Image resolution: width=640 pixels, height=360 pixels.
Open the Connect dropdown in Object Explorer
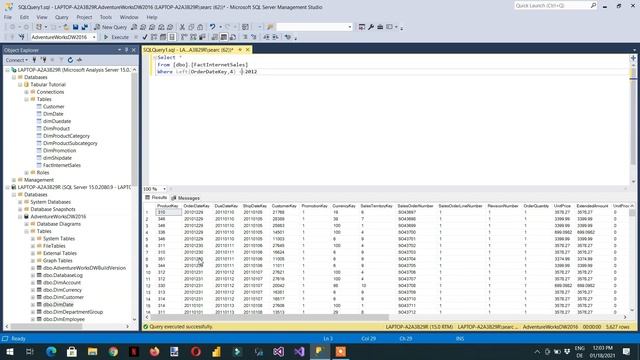tap(17, 60)
